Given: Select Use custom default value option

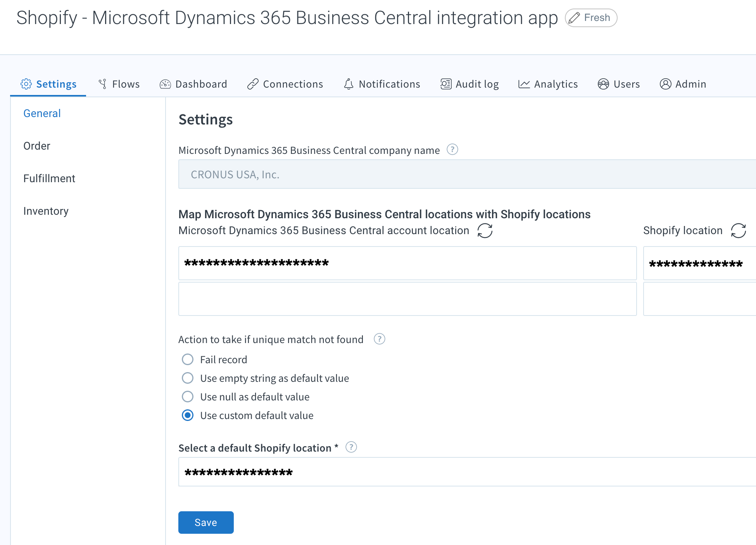Looking at the screenshot, I should click(188, 415).
